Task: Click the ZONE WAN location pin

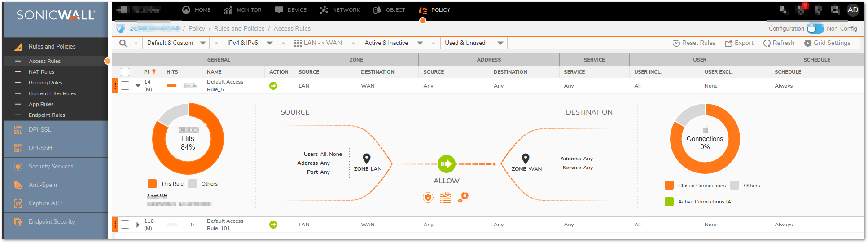Action: coord(526,159)
